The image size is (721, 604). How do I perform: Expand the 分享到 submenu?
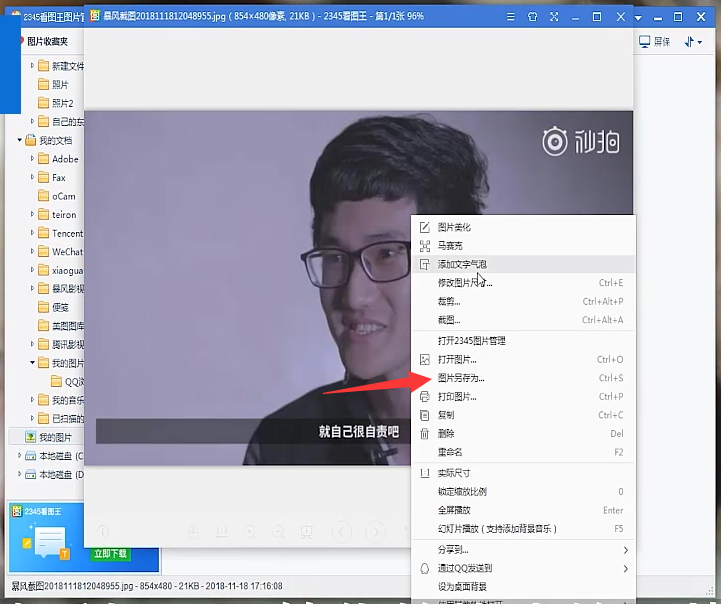(x=626, y=550)
